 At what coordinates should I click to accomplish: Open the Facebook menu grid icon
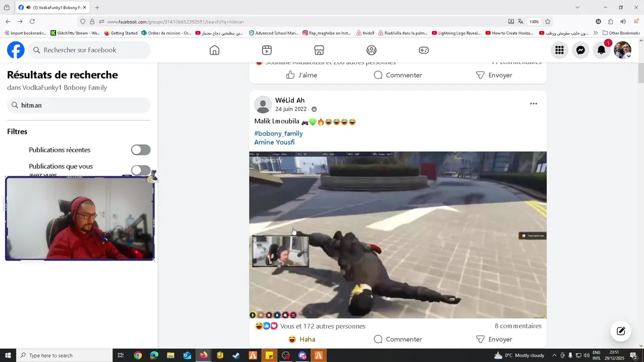[x=559, y=50]
